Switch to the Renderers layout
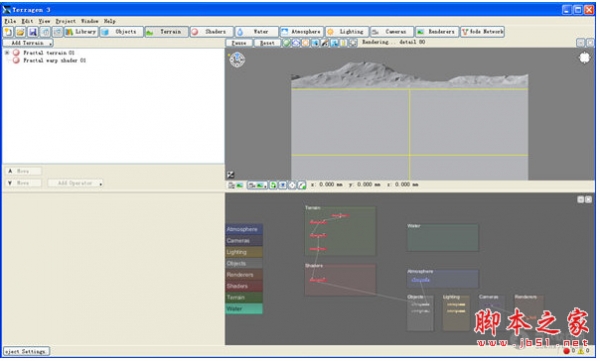The image size is (600, 361). 437,32
